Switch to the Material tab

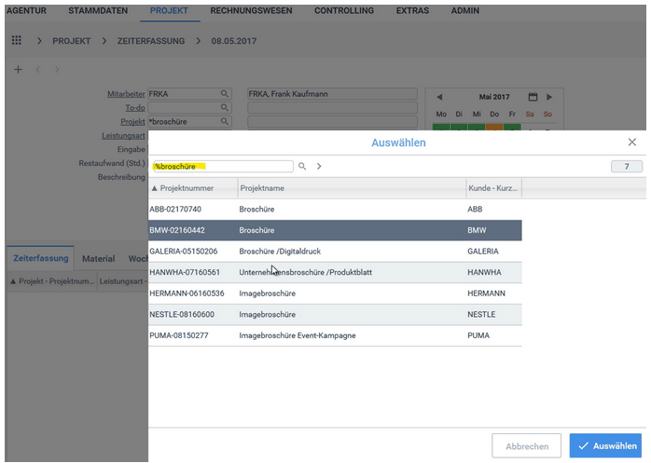click(98, 258)
